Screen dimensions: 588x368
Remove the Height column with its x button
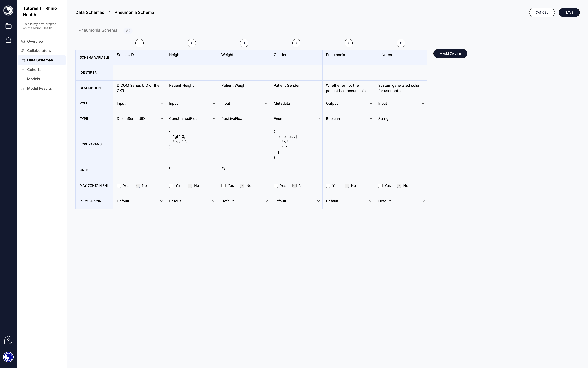pos(192,43)
